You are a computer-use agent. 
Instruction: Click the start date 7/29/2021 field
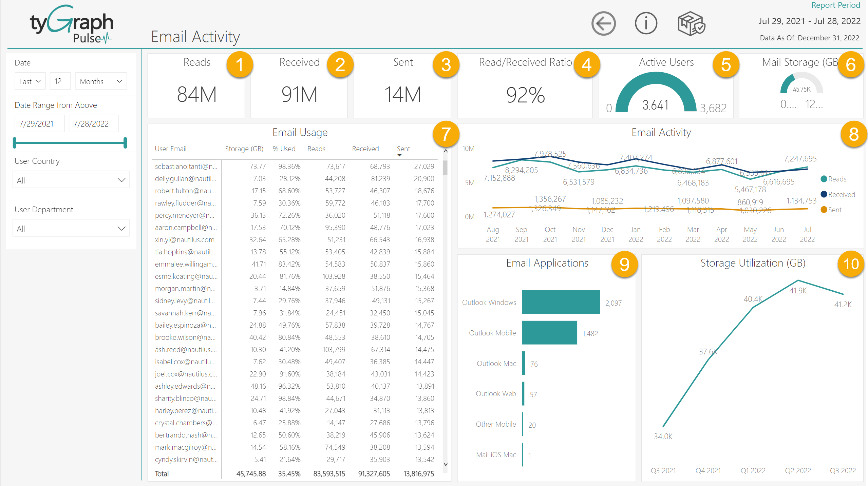point(39,124)
